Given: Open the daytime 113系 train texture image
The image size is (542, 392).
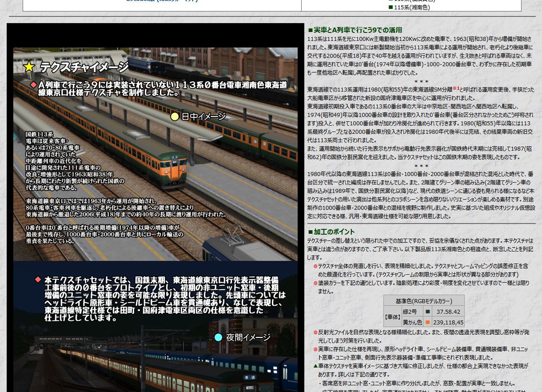Looking at the screenshot, I should (155, 154).
